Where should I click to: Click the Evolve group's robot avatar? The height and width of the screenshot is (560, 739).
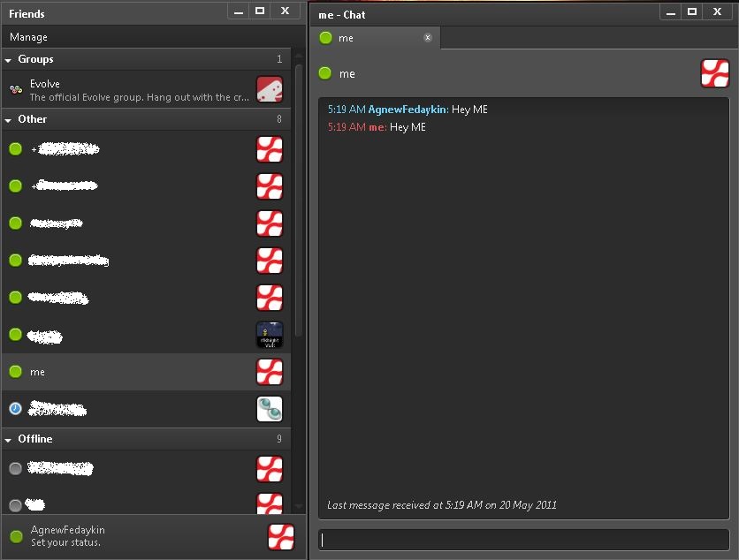point(269,89)
